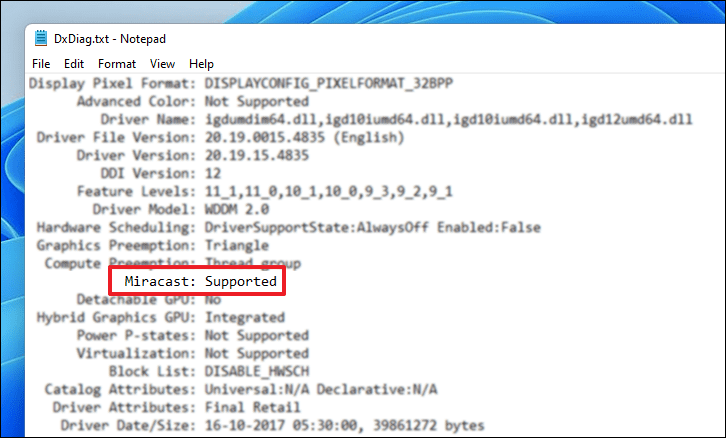Click the DxDiag.txt - Notepad window title
726x438 pixels.
point(110,39)
